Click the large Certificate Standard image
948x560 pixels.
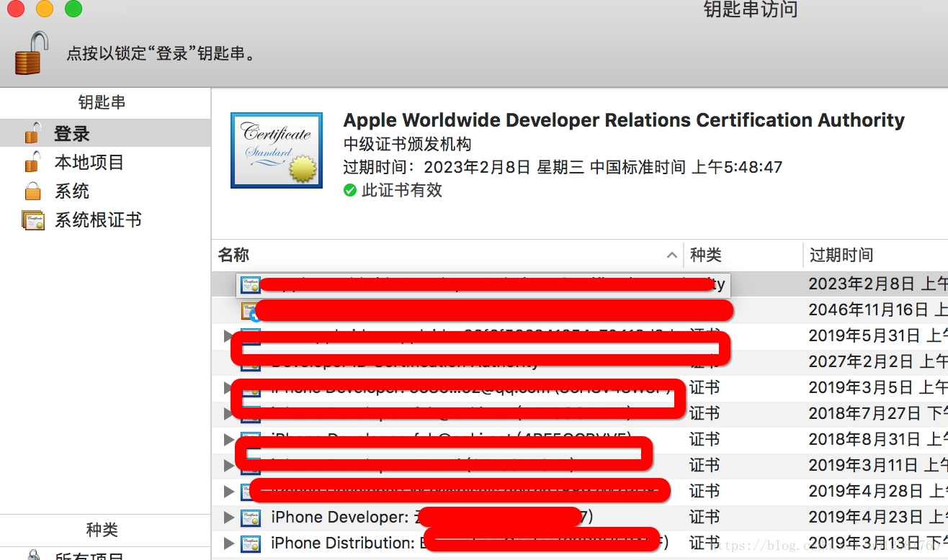(x=276, y=150)
